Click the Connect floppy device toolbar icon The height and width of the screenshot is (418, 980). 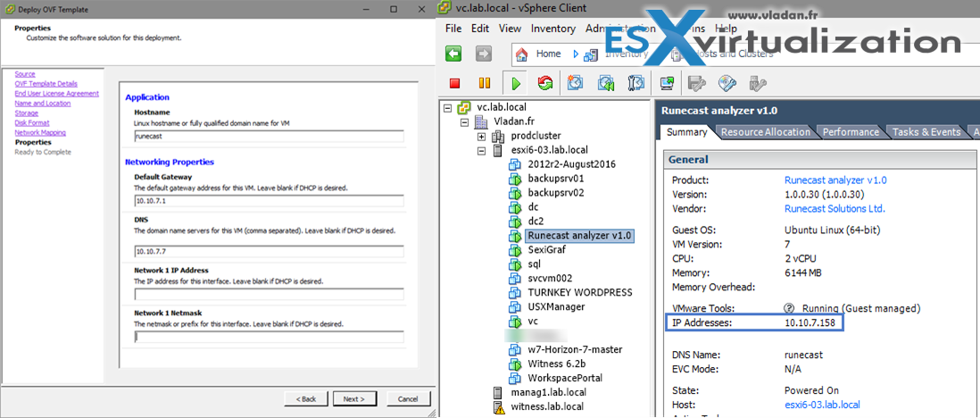pos(697,82)
